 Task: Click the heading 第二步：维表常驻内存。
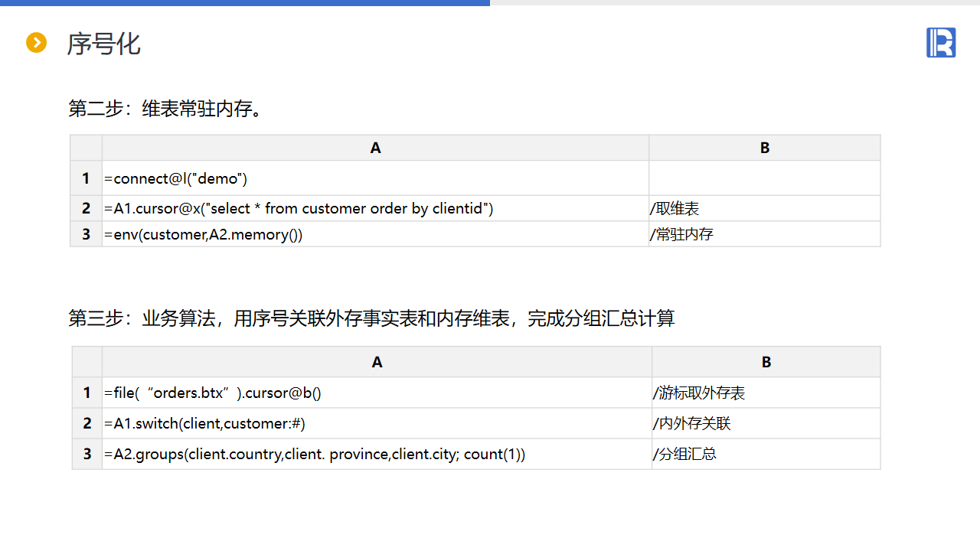pyautogui.click(x=167, y=109)
